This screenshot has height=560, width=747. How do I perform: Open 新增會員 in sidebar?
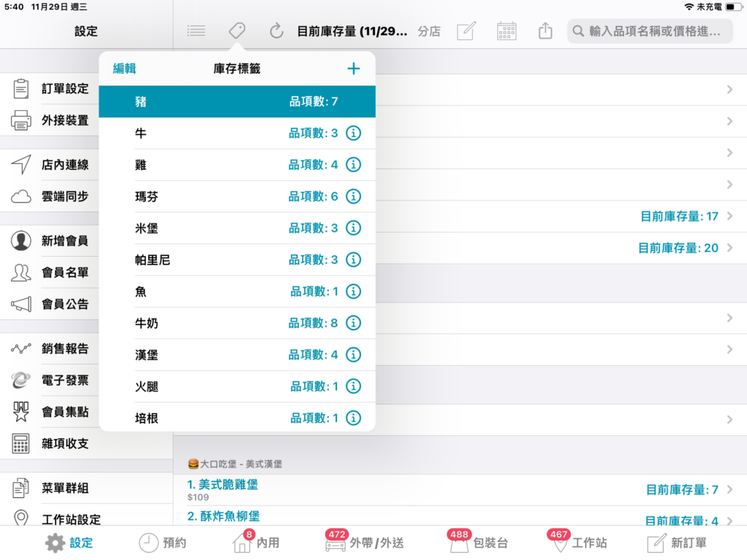tap(50, 241)
